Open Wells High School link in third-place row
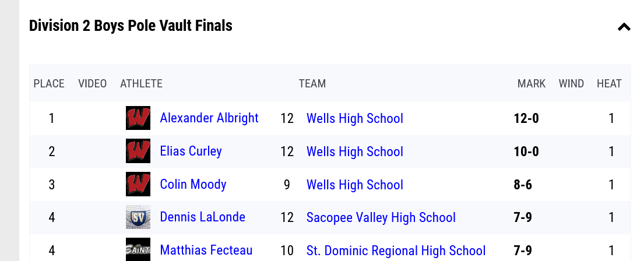This screenshot has width=644, height=261. point(354,185)
